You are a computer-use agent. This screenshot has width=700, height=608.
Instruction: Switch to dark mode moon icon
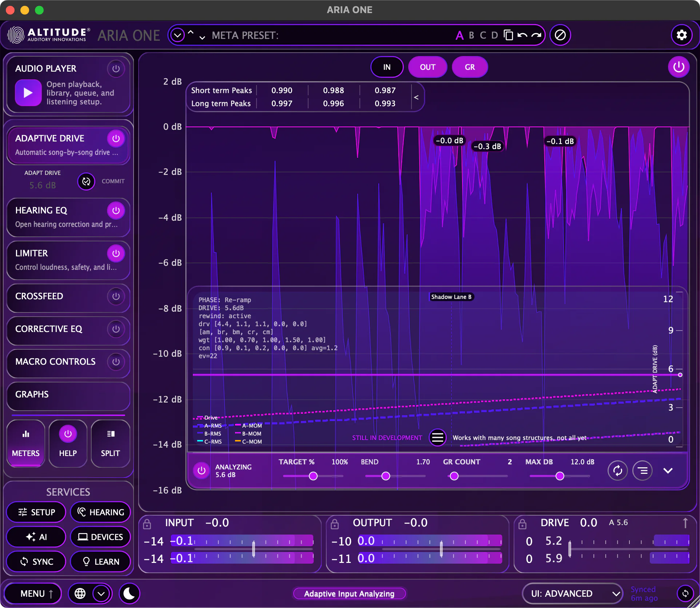pyautogui.click(x=129, y=593)
